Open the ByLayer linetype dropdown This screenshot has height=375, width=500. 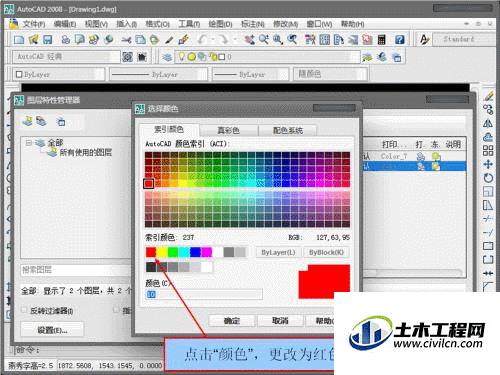pyautogui.click(x=158, y=74)
